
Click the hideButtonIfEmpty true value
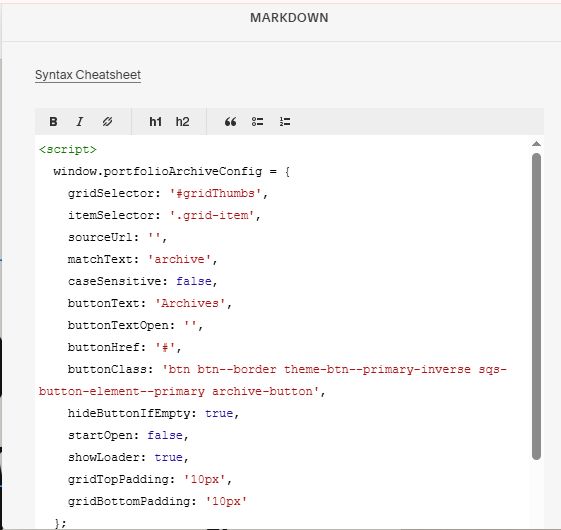[x=219, y=413]
